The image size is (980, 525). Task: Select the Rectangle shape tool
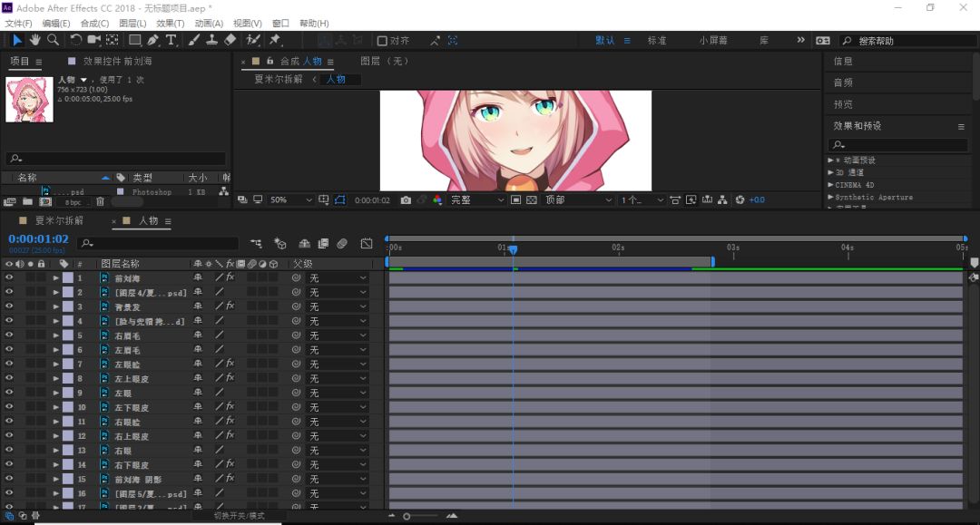[134, 40]
